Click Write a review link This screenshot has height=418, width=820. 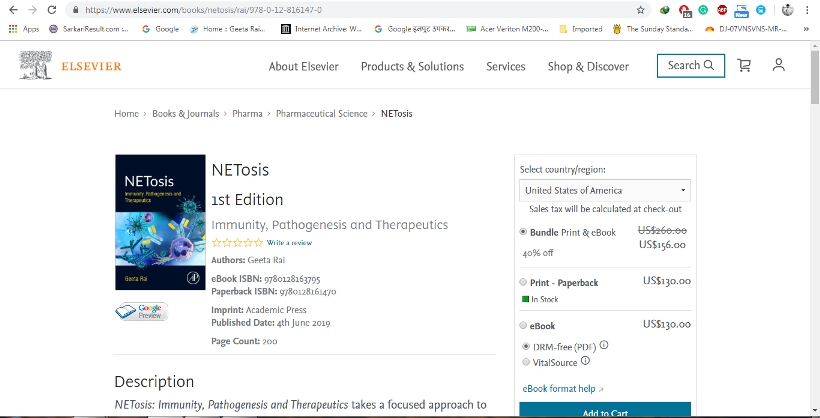coord(289,243)
